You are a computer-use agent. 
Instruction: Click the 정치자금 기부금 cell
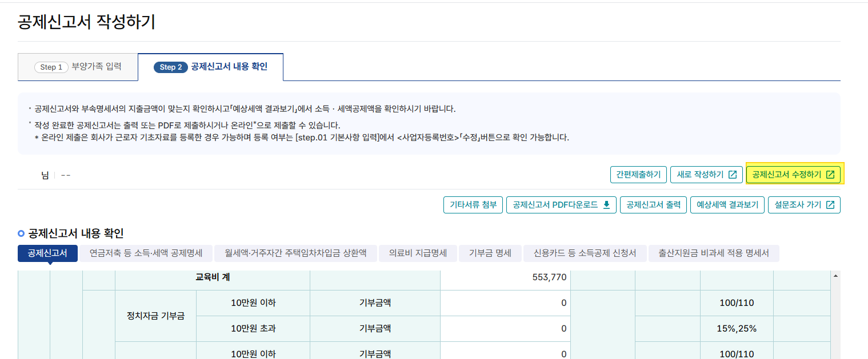click(x=156, y=316)
